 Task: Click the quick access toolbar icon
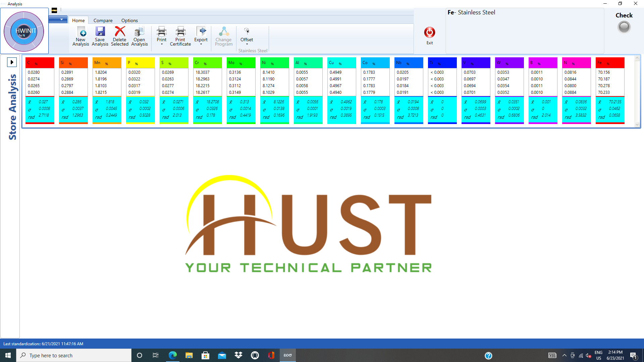54,10
